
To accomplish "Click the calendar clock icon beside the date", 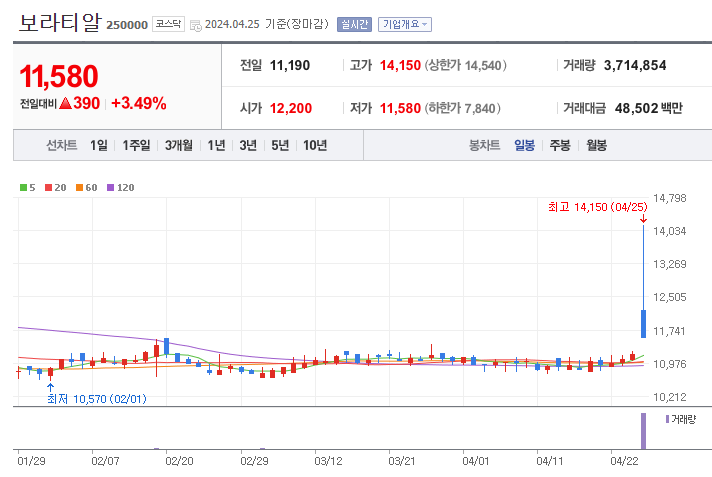I will pos(196,25).
